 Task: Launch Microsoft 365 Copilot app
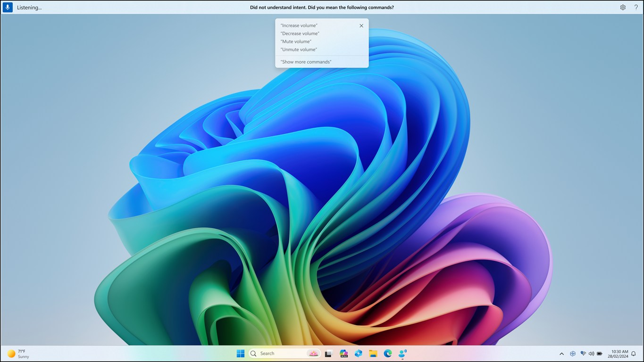[343, 354]
